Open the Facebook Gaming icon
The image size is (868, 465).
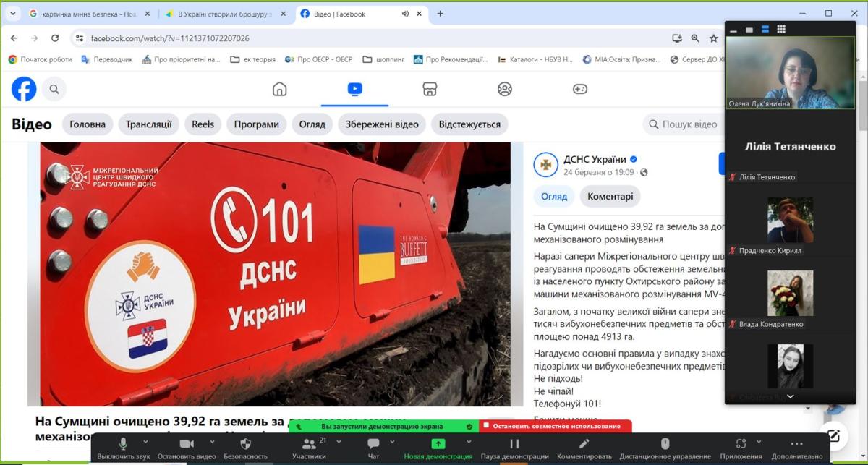[580, 89]
